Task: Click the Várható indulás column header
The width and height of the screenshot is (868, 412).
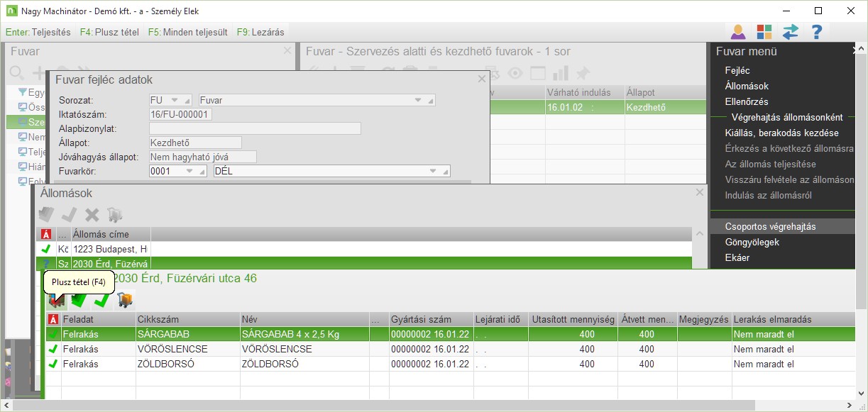Action: (x=585, y=93)
